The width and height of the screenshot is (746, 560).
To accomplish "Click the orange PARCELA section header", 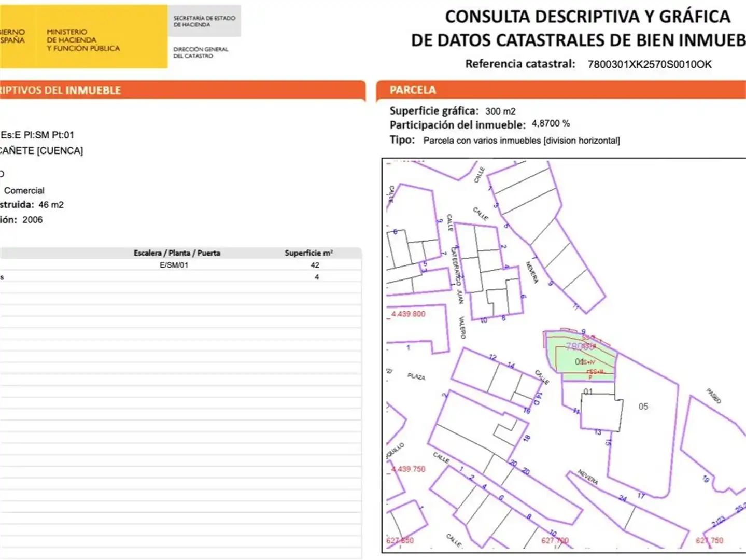I will [561, 90].
